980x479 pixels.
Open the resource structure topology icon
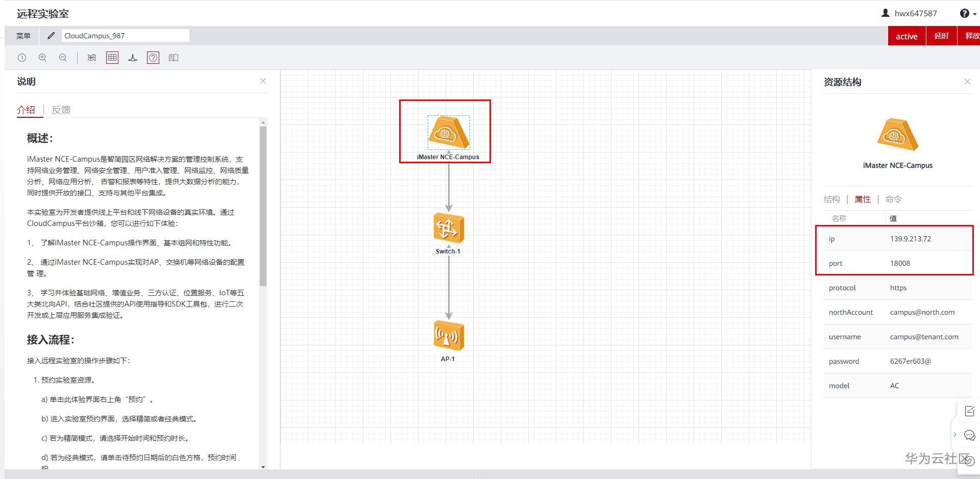pyautogui.click(x=133, y=58)
